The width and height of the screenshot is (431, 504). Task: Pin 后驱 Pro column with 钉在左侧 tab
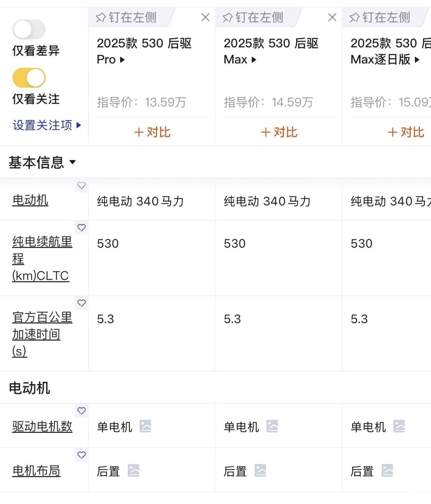click(x=126, y=17)
